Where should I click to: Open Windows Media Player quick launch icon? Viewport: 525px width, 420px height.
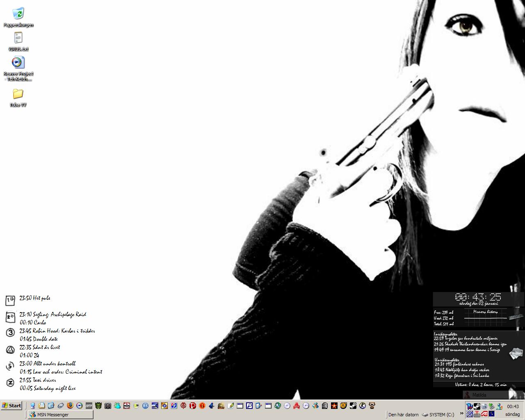click(x=80, y=406)
